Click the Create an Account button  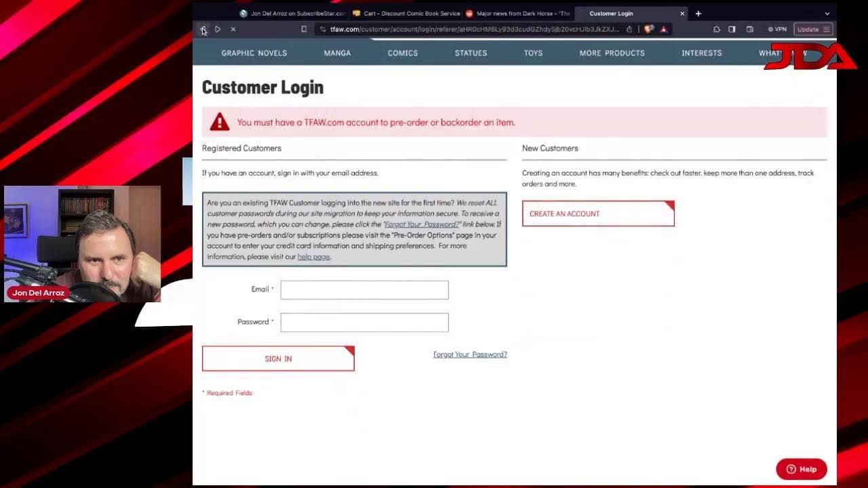[x=597, y=213]
